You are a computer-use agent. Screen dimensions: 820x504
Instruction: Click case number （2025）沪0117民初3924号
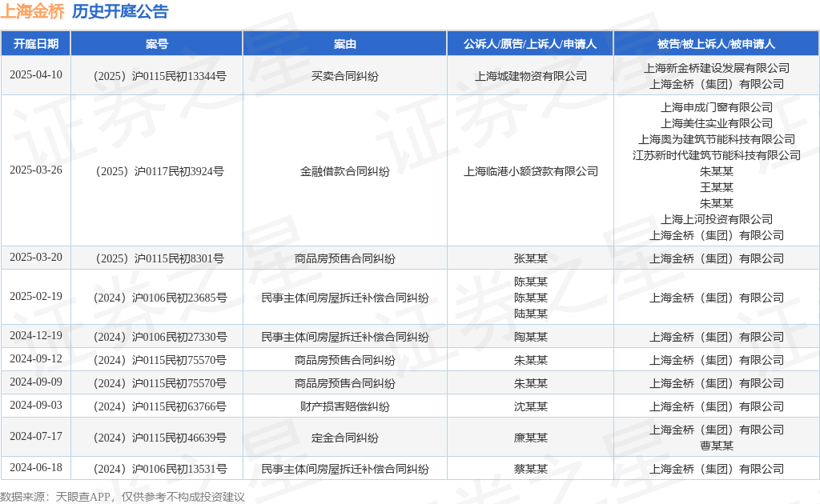157,171
